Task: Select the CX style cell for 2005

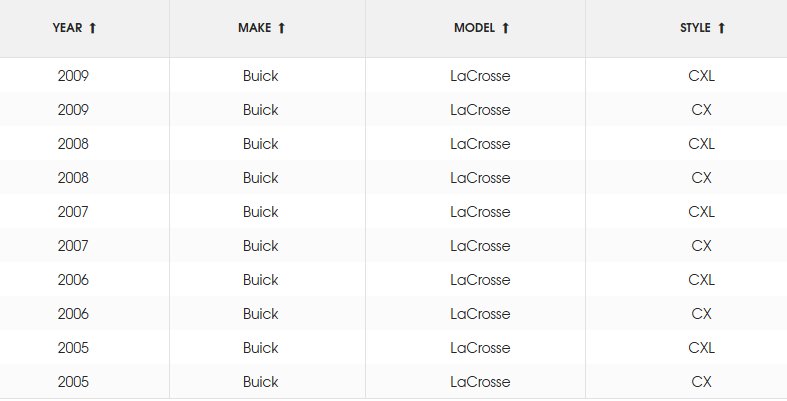Action: coord(701,382)
